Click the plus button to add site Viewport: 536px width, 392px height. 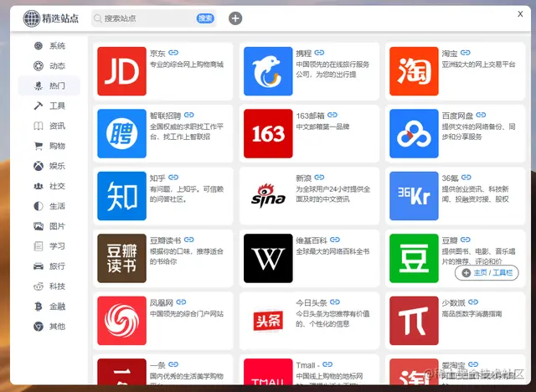coord(235,18)
